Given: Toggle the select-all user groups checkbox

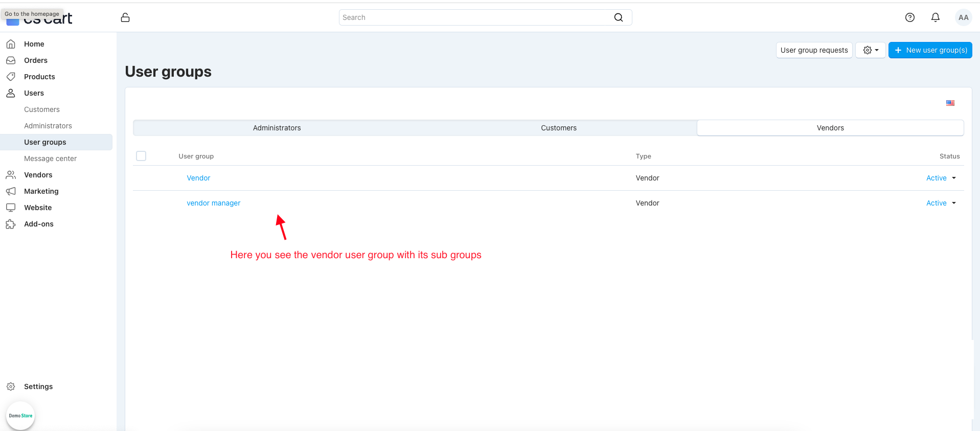Looking at the screenshot, I should point(141,156).
